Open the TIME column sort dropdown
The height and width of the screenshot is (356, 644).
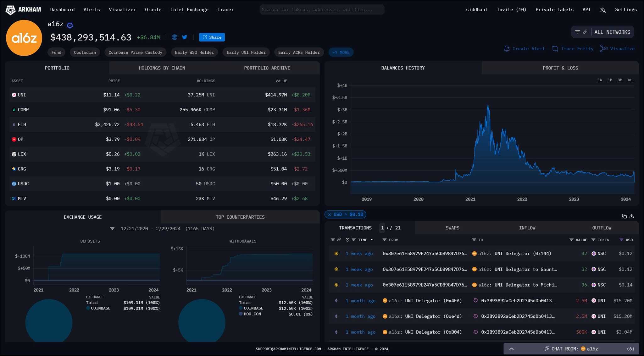(x=372, y=240)
